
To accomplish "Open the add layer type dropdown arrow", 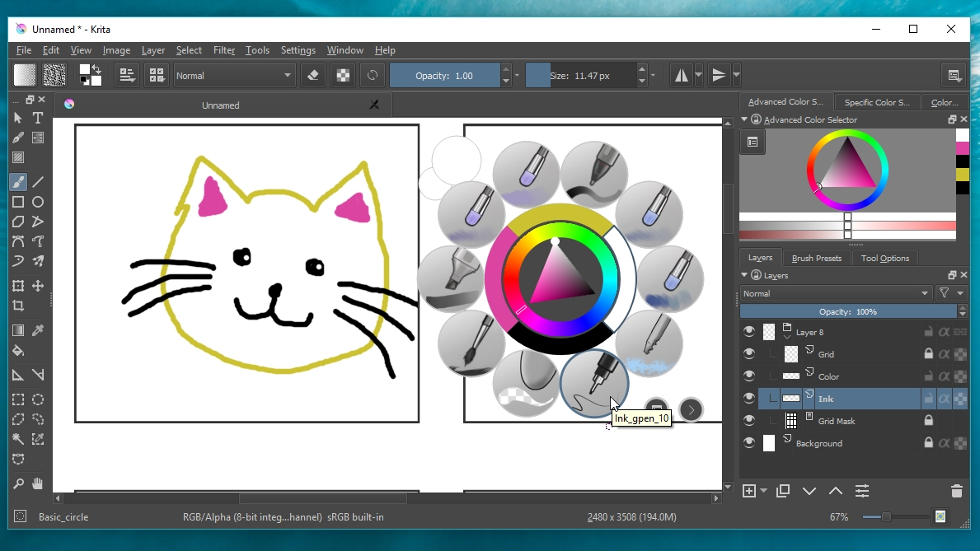I will point(763,491).
